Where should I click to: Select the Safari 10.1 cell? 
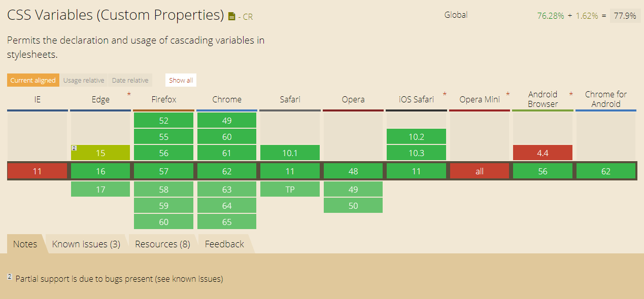point(290,153)
